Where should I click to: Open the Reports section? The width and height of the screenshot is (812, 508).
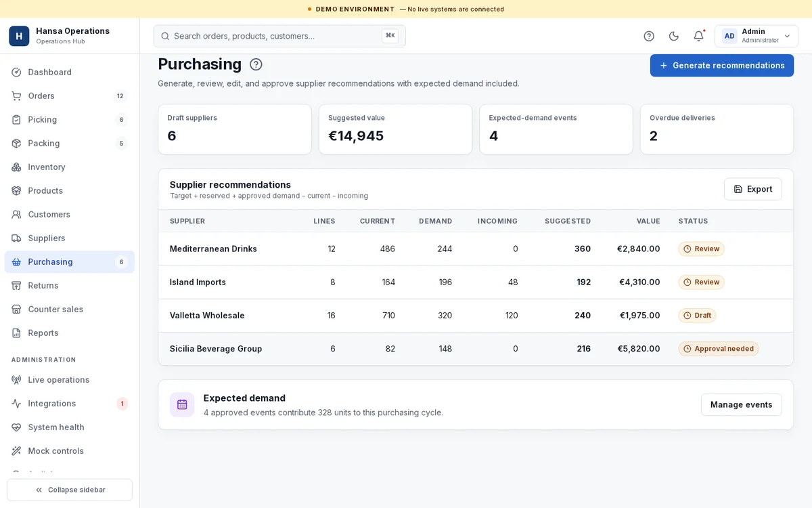click(70, 333)
